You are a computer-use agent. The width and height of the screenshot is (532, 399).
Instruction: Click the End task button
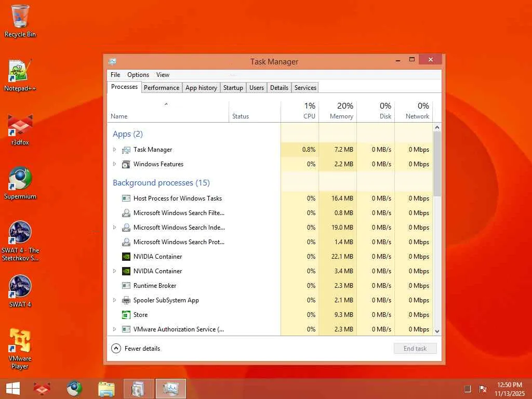click(415, 349)
